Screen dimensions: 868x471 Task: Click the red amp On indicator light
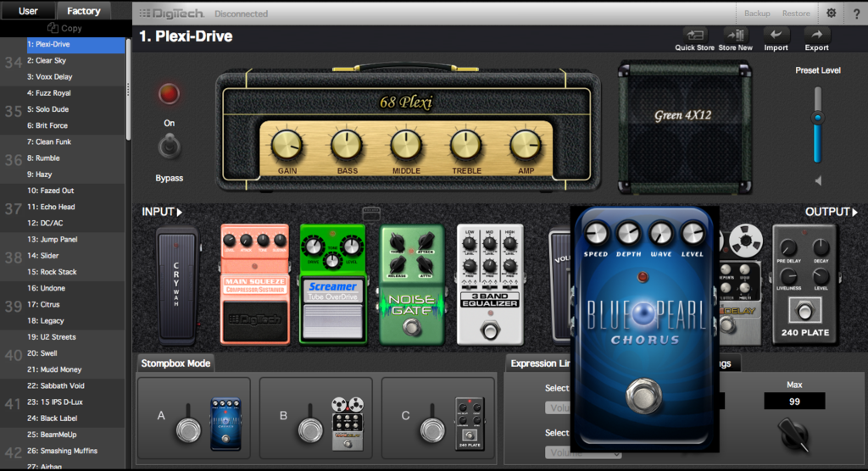(x=169, y=93)
